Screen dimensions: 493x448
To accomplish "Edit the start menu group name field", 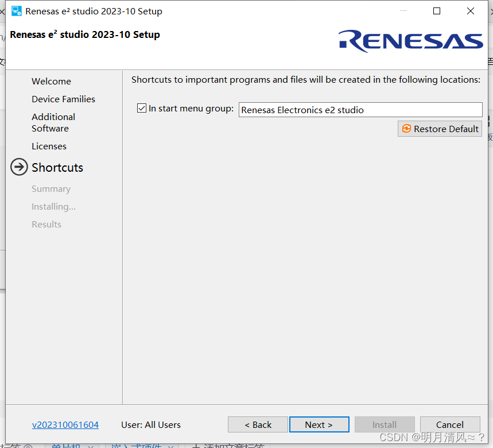I will tap(360, 110).
